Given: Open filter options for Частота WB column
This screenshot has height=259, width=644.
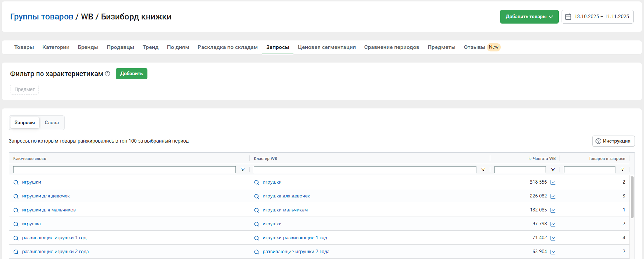Looking at the screenshot, I should click(553, 169).
